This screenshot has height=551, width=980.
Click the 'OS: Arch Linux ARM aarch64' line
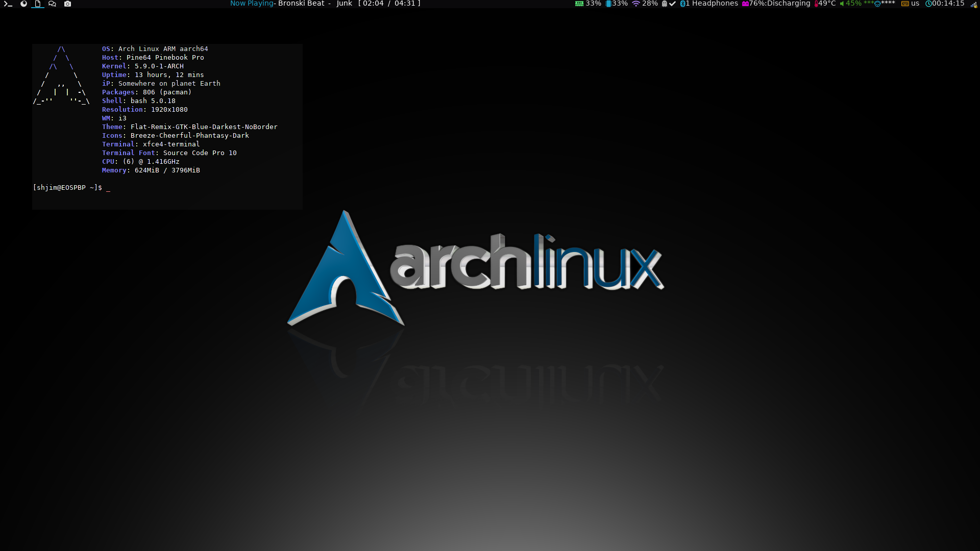[x=155, y=49]
